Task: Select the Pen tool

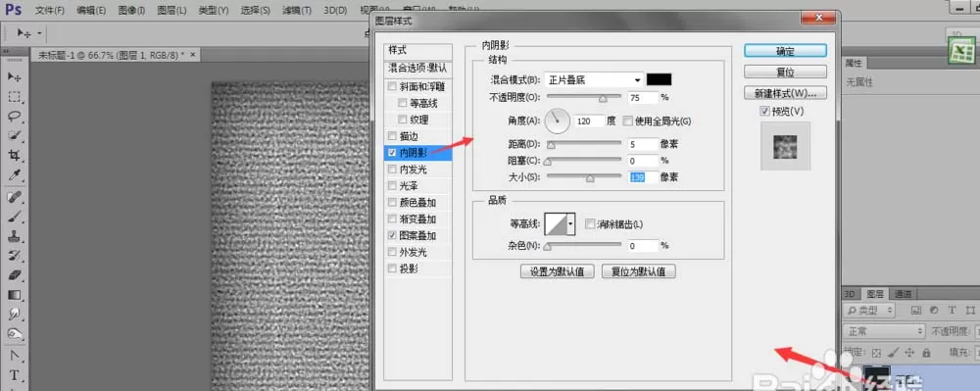Action: point(15,357)
